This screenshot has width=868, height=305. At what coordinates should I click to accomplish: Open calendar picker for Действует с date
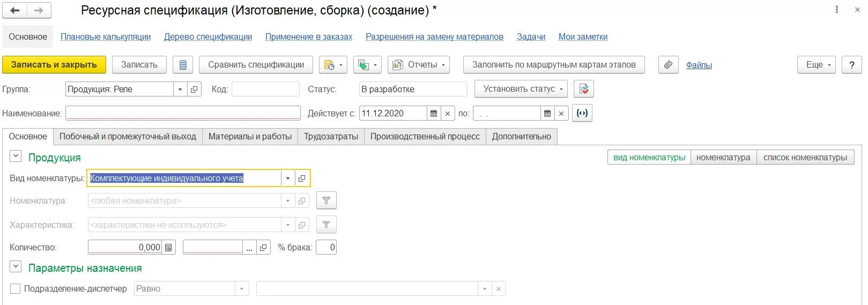click(x=434, y=114)
